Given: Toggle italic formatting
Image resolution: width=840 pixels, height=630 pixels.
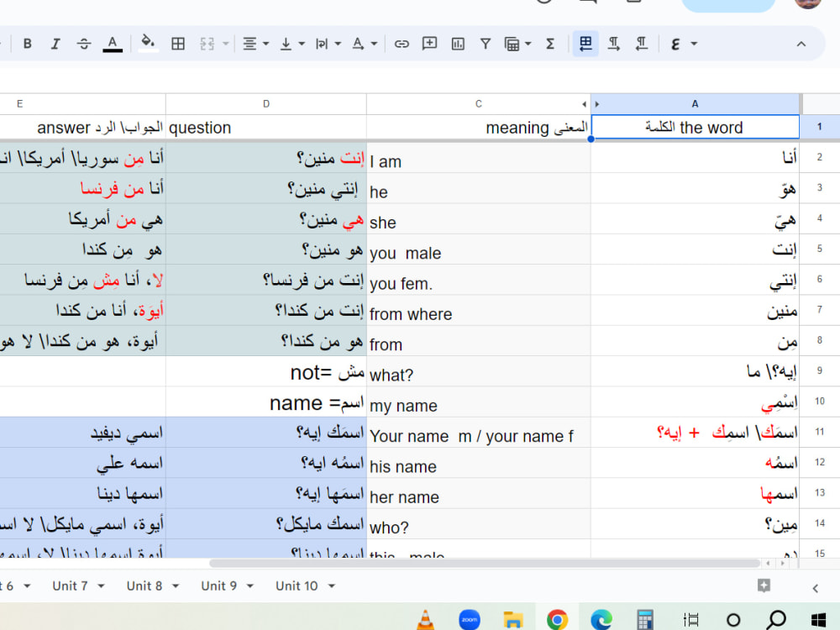Looking at the screenshot, I should coord(55,43).
